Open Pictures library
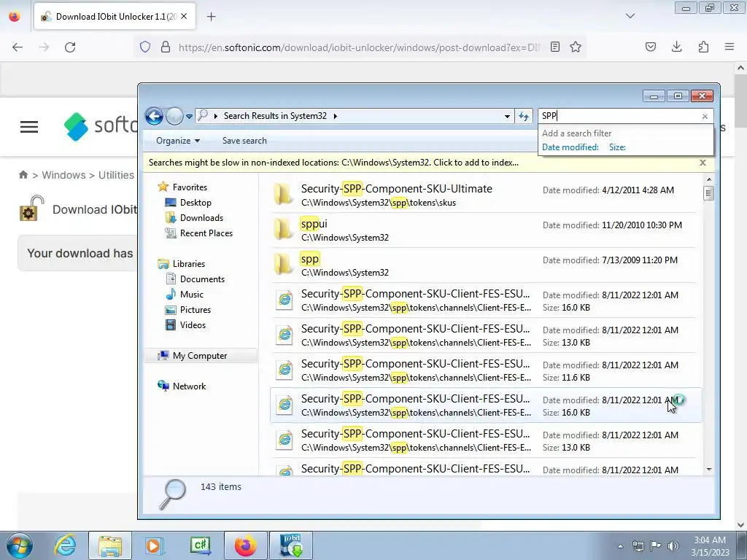This screenshot has width=747, height=560. coord(196,309)
